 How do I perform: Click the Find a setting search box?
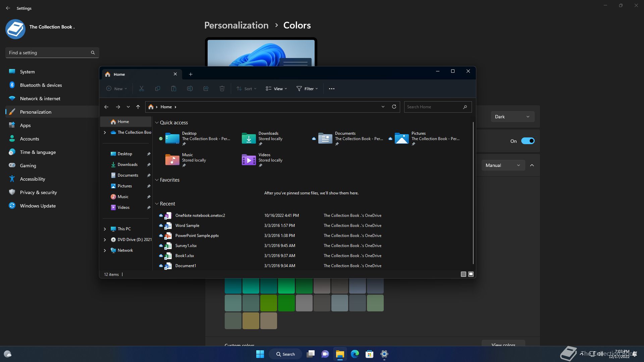tap(52, 53)
